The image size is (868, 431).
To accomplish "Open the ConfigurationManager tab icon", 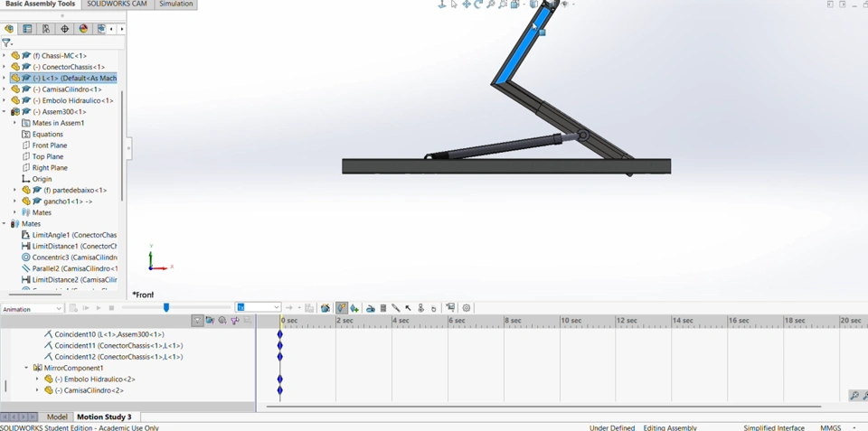I will [46, 29].
